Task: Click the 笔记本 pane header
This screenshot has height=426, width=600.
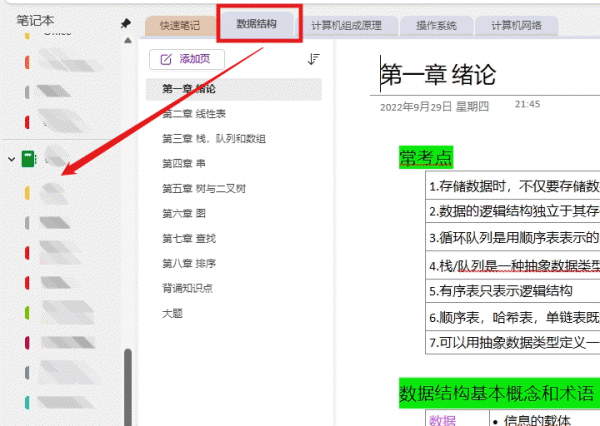Action: point(35,21)
